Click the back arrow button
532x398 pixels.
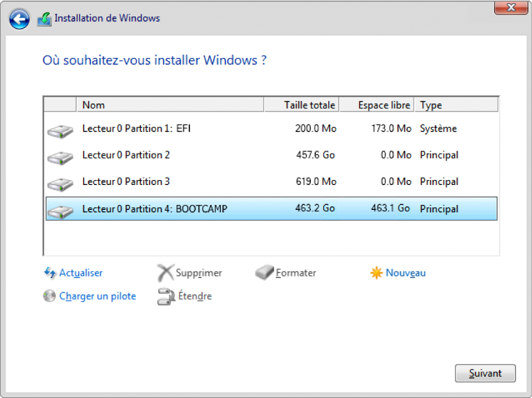tap(19, 19)
